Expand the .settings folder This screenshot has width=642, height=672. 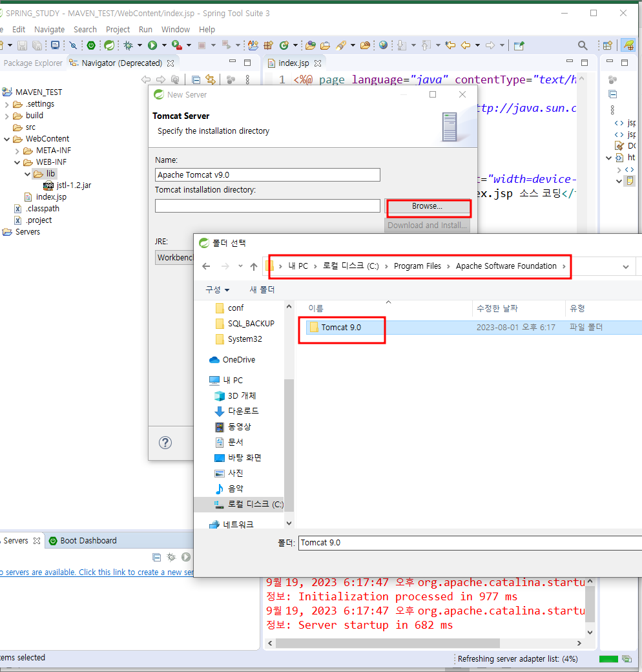click(6, 104)
